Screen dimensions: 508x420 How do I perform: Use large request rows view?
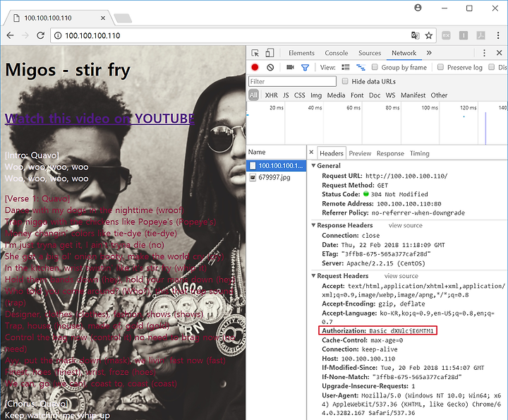point(346,67)
